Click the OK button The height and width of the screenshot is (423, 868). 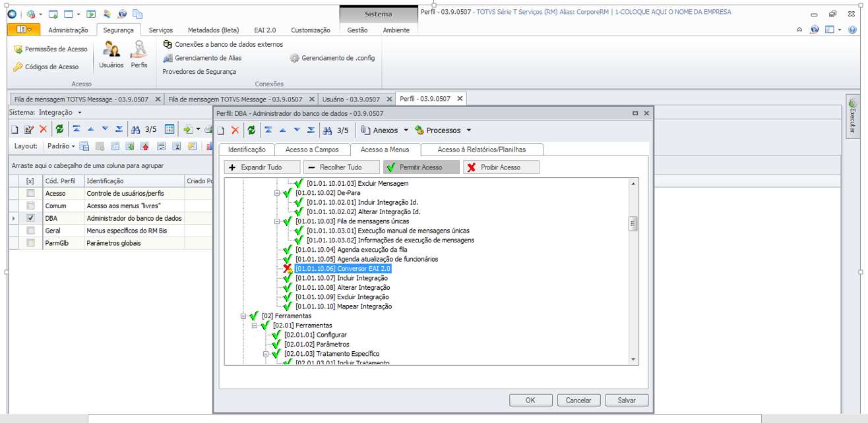click(530, 400)
